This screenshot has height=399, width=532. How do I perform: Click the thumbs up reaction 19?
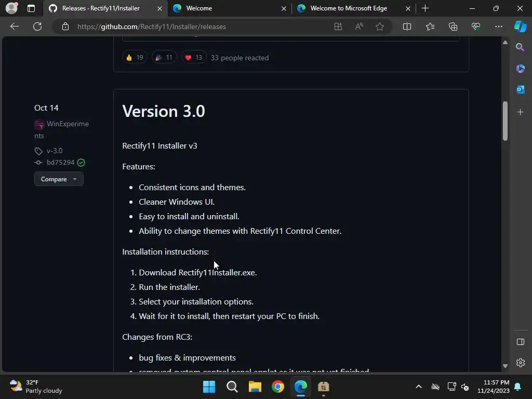tap(135, 57)
